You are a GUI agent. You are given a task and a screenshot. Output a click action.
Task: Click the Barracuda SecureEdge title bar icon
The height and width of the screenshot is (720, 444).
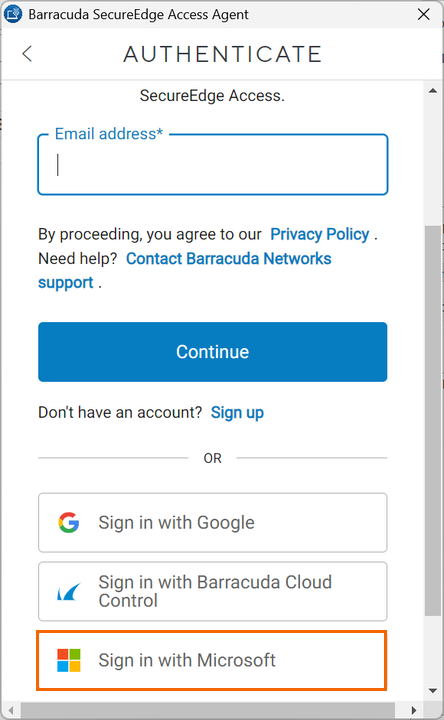[x=13, y=14]
